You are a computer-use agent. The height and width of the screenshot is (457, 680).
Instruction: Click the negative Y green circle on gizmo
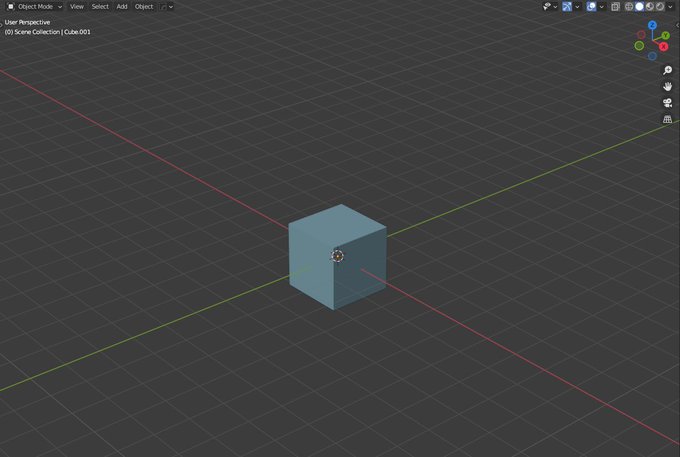click(x=639, y=46)
